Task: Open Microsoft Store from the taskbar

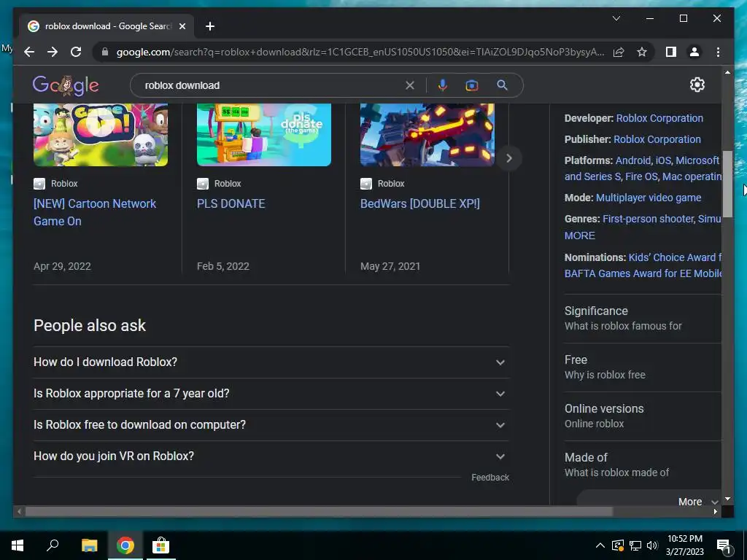Action: [x=160, y=545]
